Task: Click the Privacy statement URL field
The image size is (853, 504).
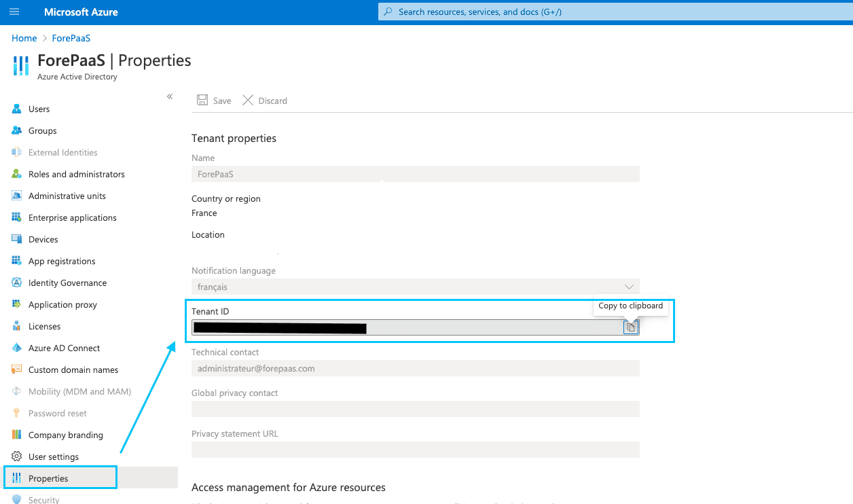Action: pyautogui.click(x=416, y=450)
